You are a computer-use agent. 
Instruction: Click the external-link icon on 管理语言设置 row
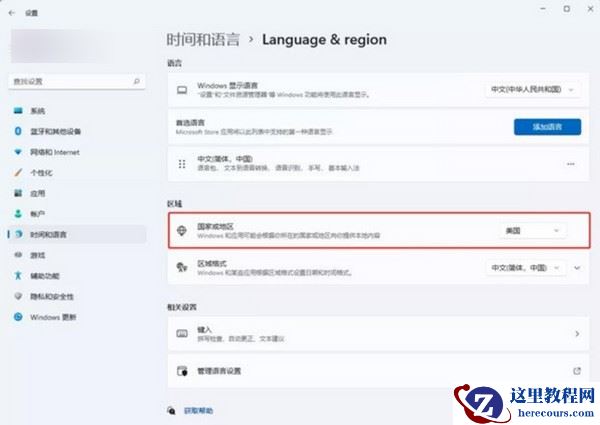(x=577, y=371)
